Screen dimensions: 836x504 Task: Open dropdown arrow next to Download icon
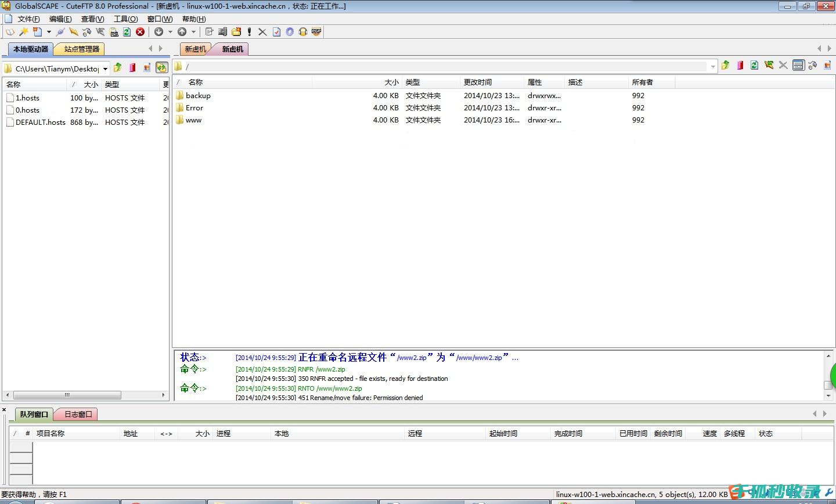pyautogui.click(x=170, y=32)
